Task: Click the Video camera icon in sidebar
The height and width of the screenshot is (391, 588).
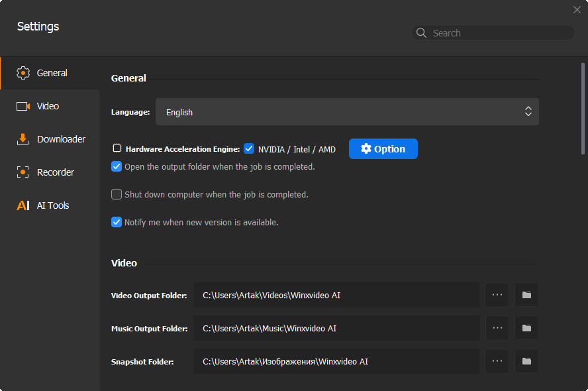Action: [x=23, y=106]
